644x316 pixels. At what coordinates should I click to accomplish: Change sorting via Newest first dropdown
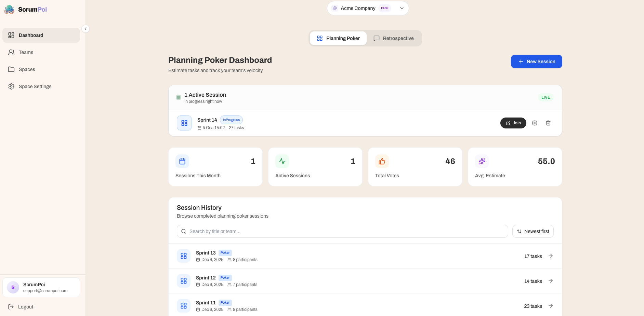(533, 231)
